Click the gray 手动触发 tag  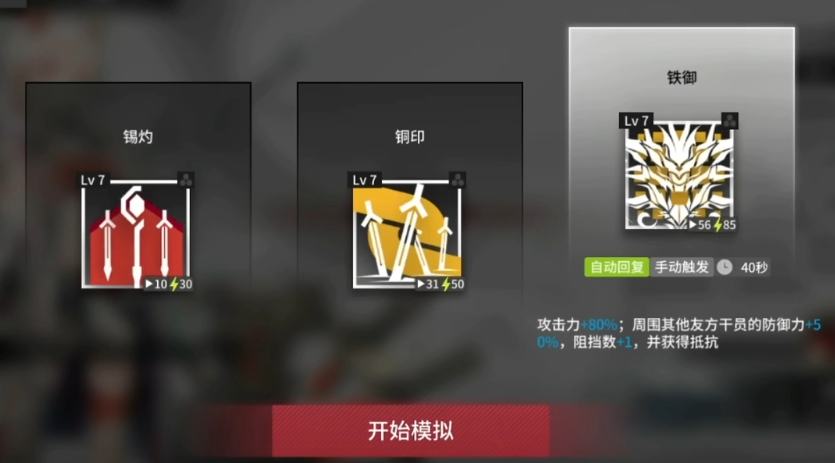click(x=682, y=267)
